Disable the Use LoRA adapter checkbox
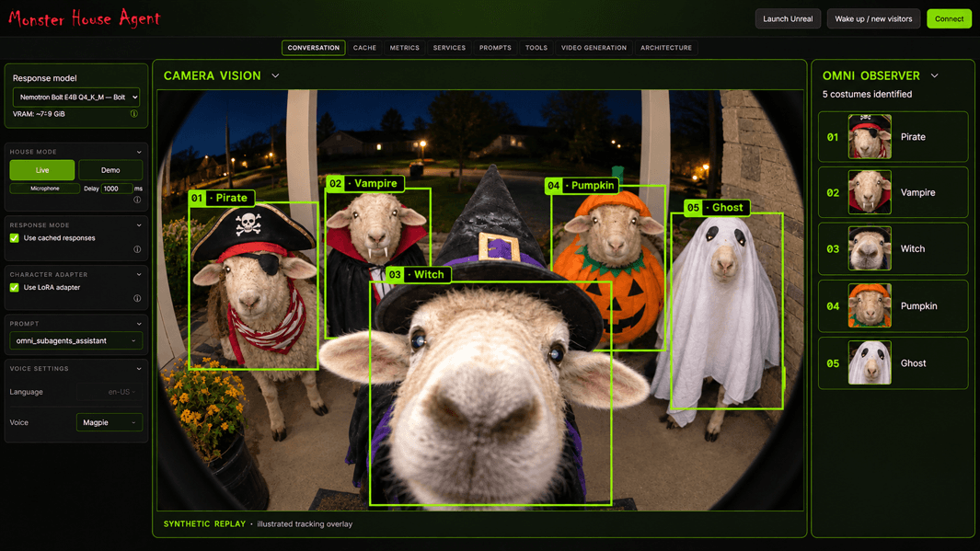Screen dimensions: 980x551 15,287
